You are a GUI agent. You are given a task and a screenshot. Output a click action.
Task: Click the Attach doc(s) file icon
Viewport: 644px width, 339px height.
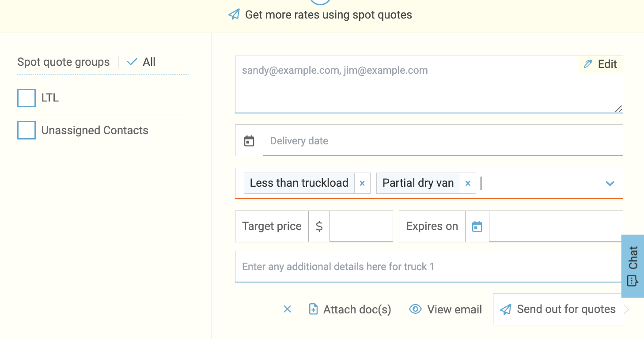coord(313,309)
